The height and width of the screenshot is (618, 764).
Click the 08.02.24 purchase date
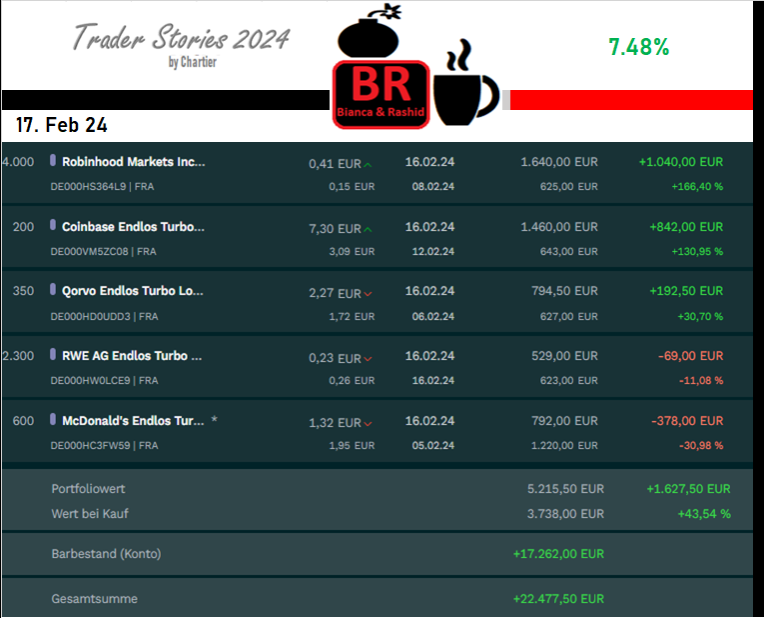tap(433, 187)
